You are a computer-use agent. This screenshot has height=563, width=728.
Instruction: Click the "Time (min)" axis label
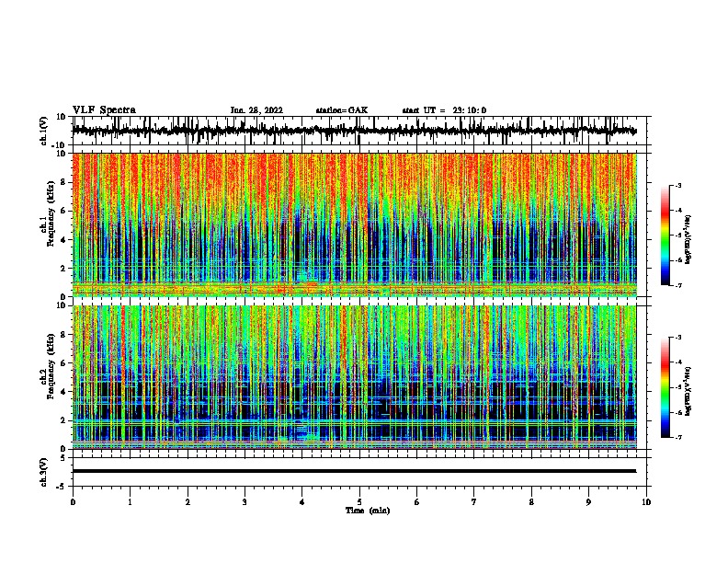coord(368,511)
